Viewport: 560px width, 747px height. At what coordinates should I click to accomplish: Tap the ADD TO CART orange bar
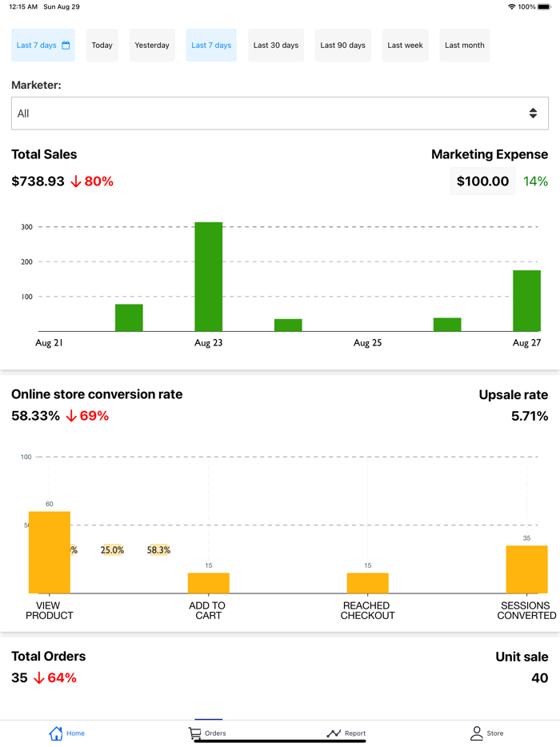[x=208, y=583]
